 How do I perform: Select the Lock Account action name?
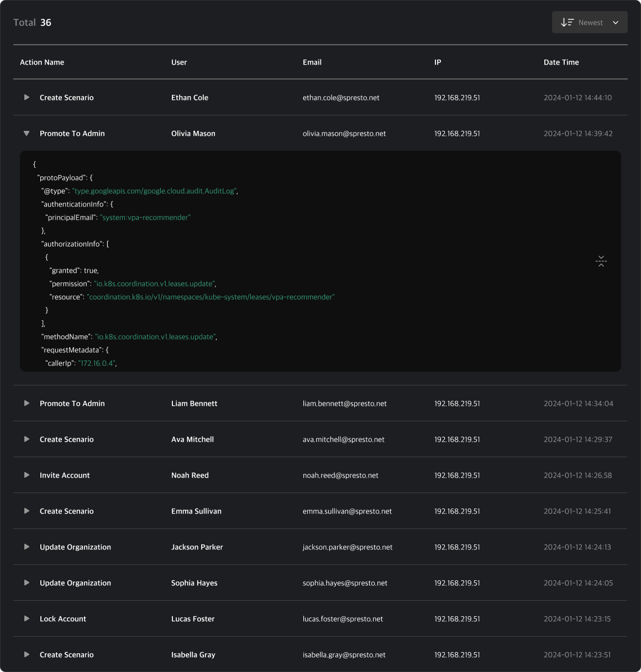point(63,619)
